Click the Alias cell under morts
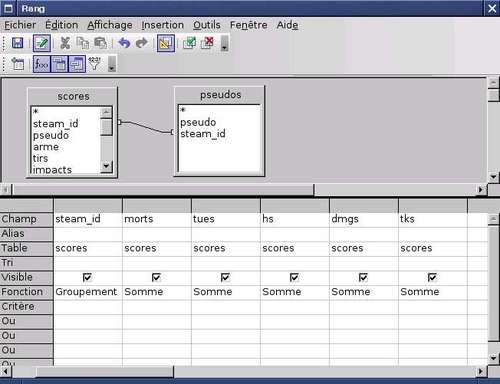500x384 pixels. point(157,234)
